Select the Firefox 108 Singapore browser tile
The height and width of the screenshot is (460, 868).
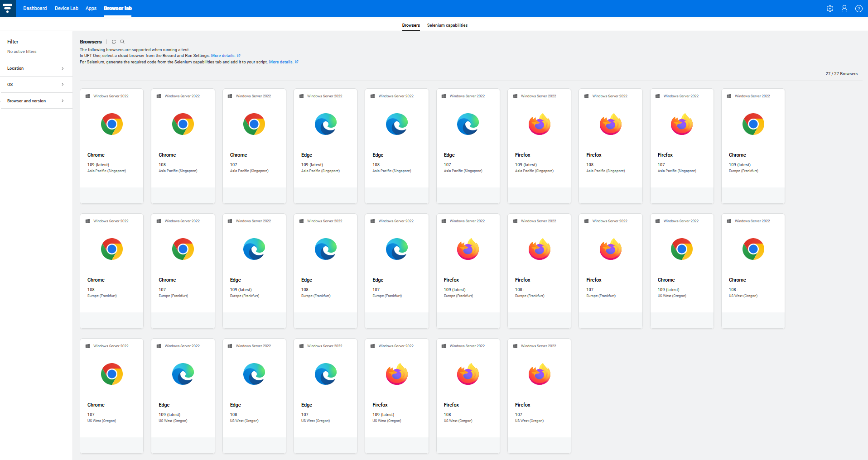tap(610, 146)
